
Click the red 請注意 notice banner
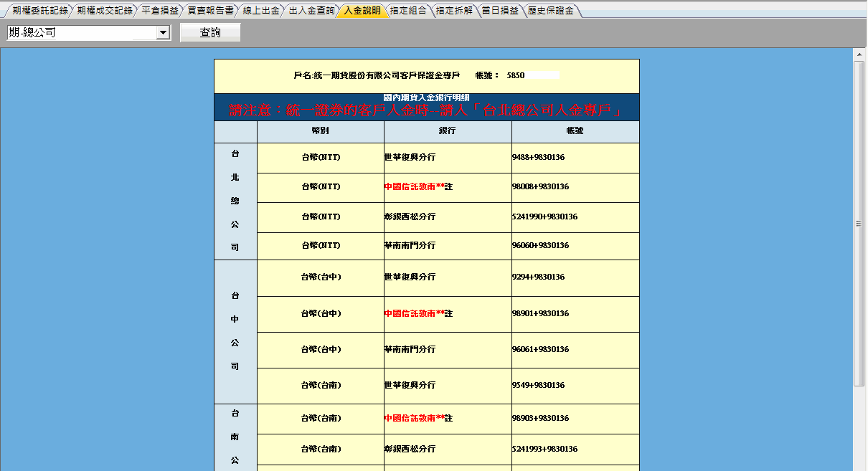click(x=426, y=110)
